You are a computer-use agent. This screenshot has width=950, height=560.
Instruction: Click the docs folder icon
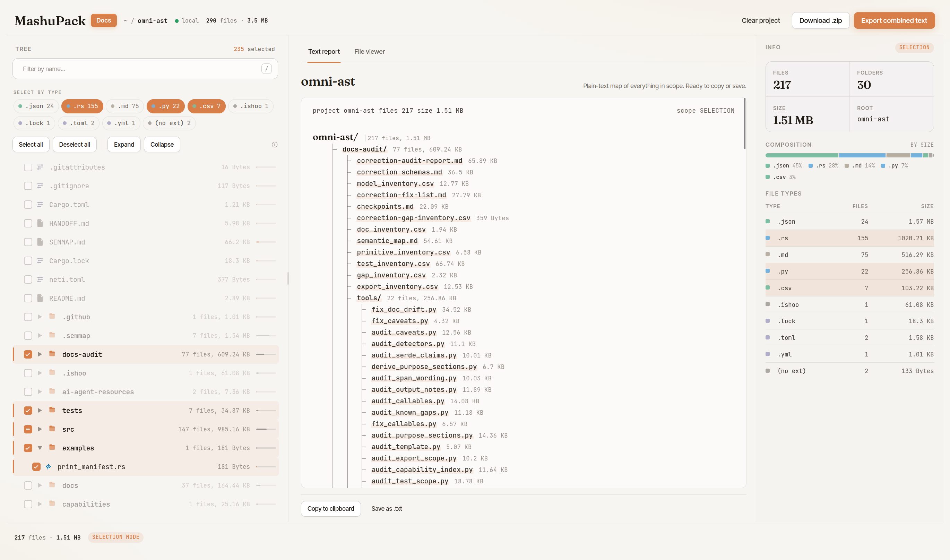coord(52,485)
